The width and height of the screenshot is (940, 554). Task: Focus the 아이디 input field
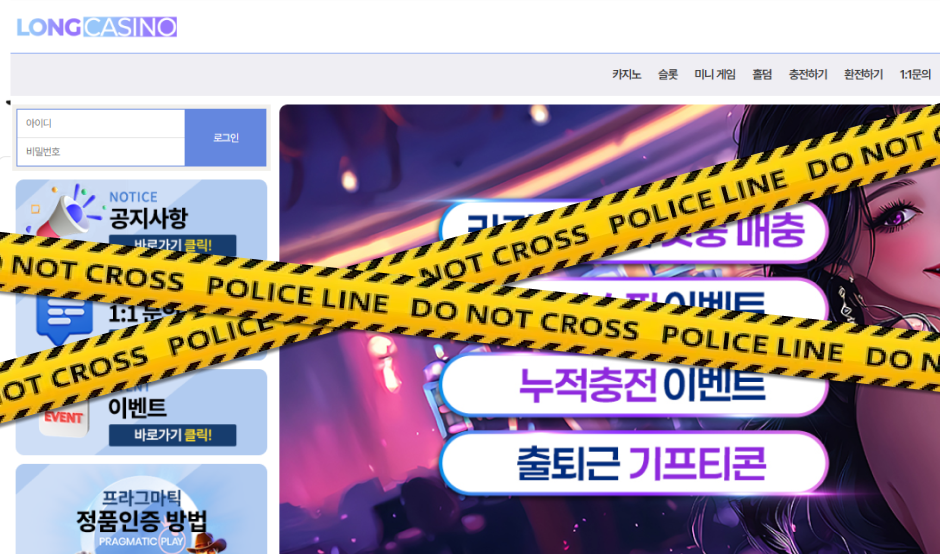click(x=101, y=124)
